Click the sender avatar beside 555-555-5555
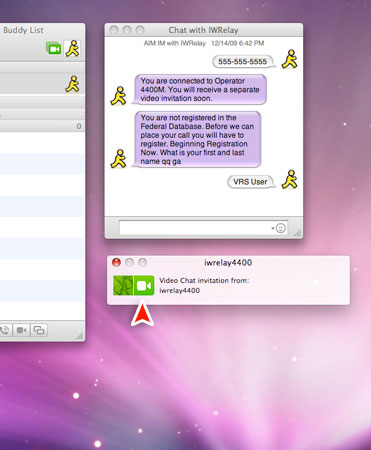 tap(289, 59)
